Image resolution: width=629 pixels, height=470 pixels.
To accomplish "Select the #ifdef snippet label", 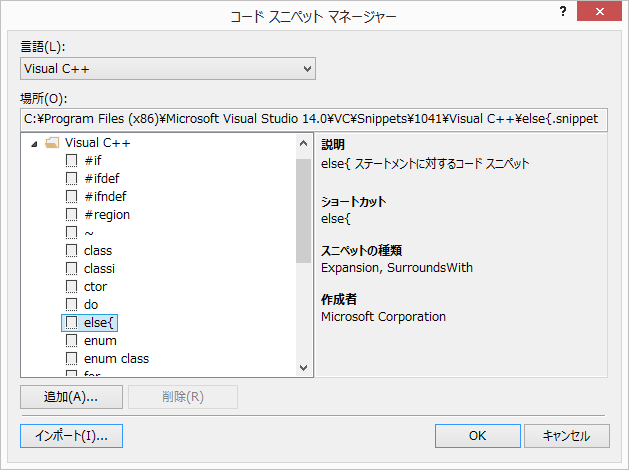I will coord(102,179).
